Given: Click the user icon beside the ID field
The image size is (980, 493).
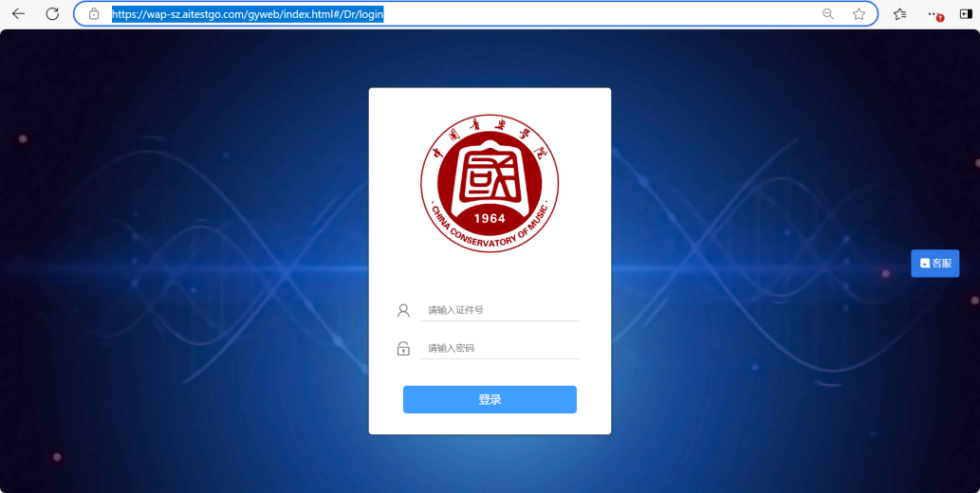Looking at the screenshot, I should (403, 311).
